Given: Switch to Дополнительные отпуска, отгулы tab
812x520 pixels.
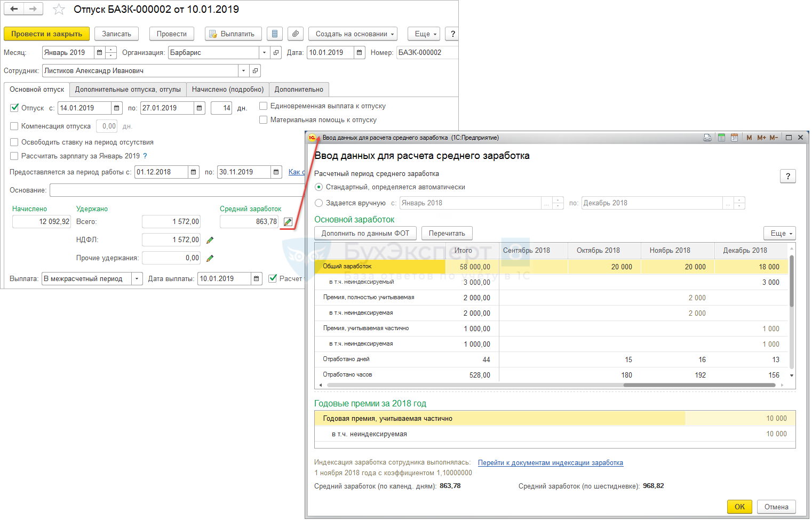Looking at the screenshot, I should pyautogui.click(x=128, y=90).
